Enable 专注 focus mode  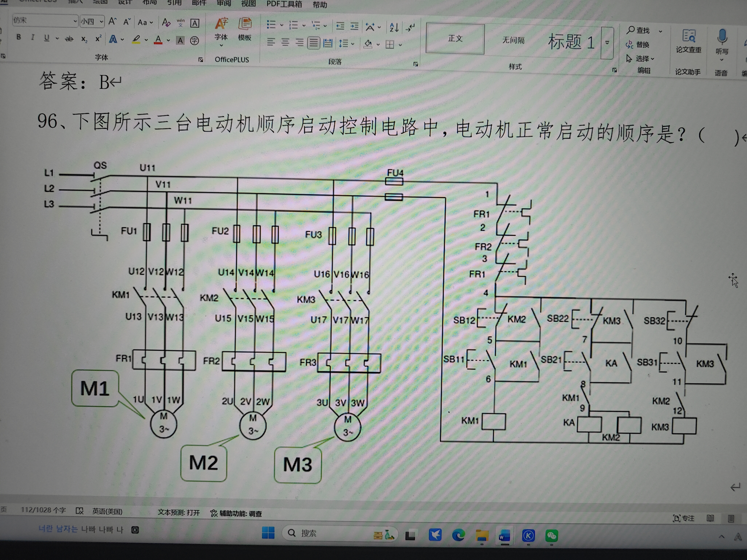click(684, 518)
